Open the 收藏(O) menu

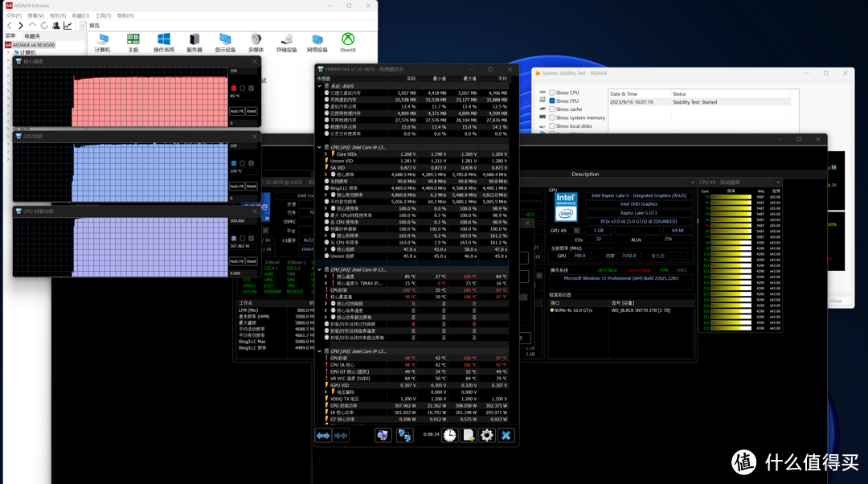80,15
